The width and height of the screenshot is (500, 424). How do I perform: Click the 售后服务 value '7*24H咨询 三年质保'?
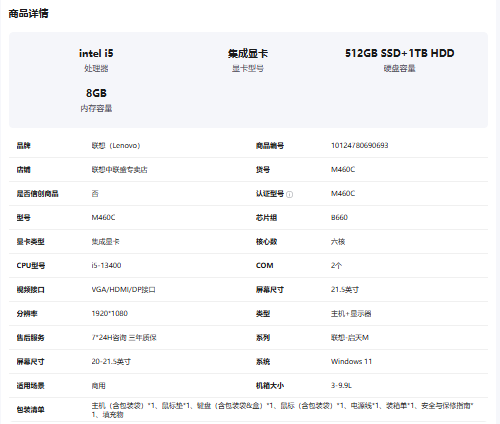pos(124,338)
